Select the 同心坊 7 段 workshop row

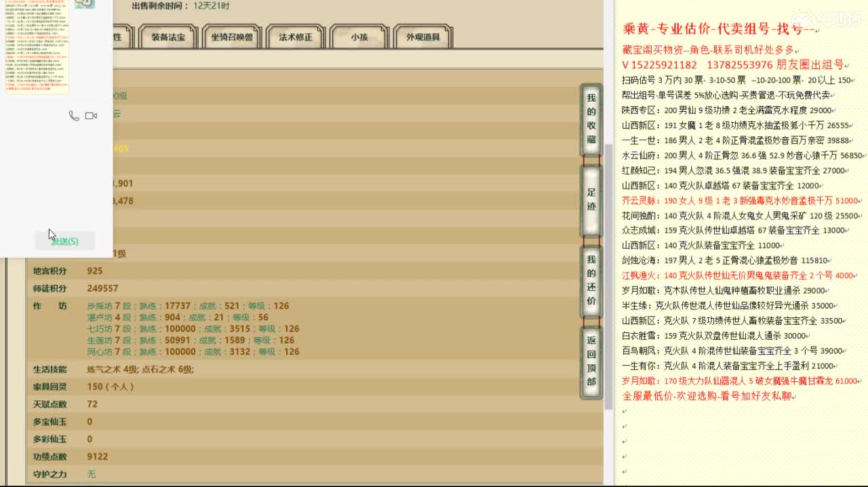point(193,352)
